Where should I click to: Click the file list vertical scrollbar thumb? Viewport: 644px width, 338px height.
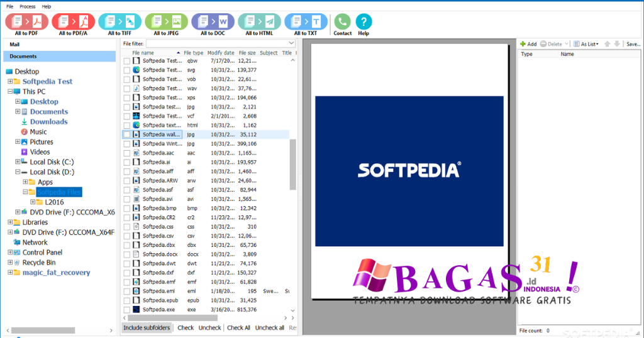pos(293,165)
